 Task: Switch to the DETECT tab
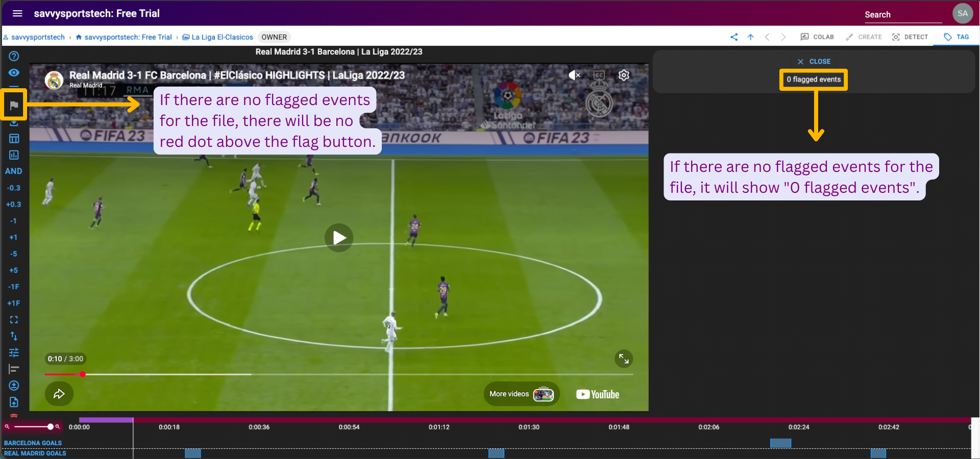910,37
